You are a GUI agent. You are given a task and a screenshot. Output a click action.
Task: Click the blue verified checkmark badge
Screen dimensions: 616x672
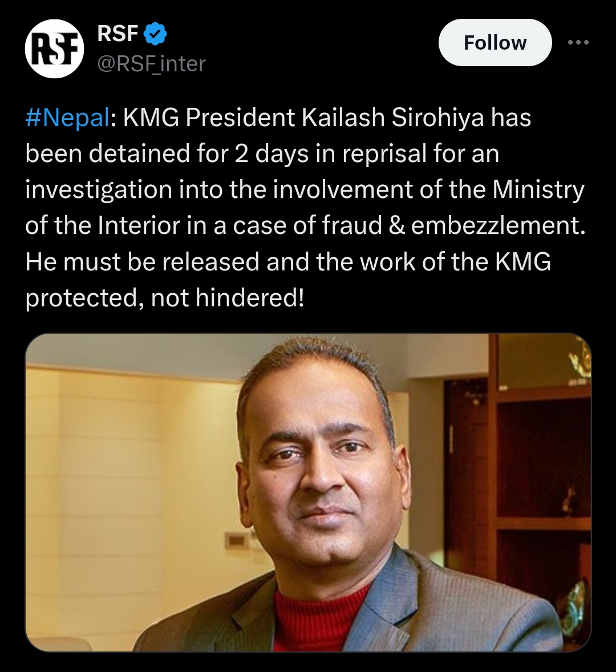pyautogui.click(x=155, y=34)
